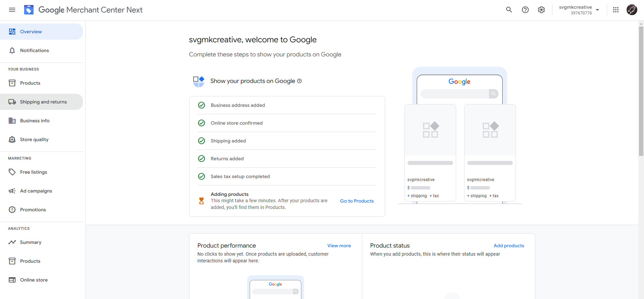The width and height of the screenshot is (644, 299).
Task: Click the Go to Products link
Action: point(357,201)
